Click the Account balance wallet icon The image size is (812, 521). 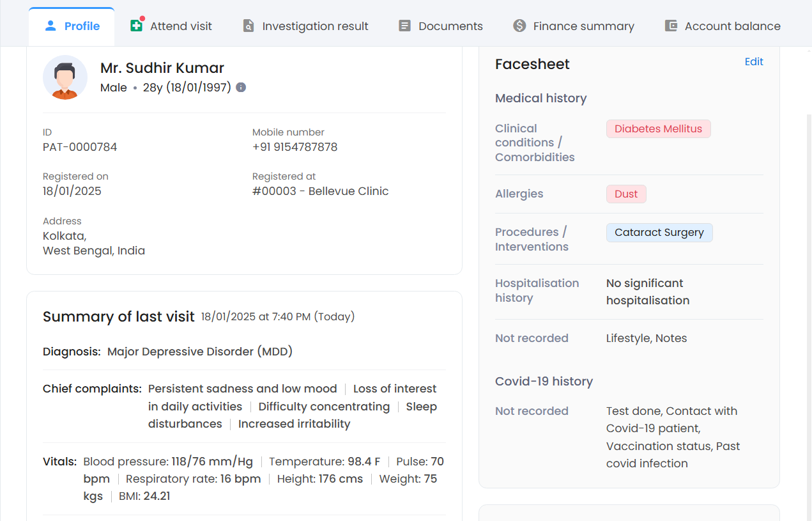click(671, 26)
